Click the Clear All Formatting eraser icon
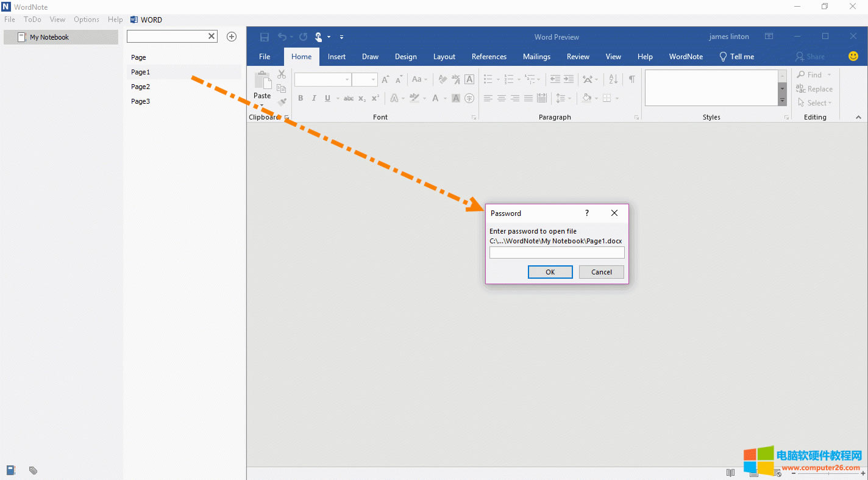This screenshot has width=868, height=480. (443, 79)
